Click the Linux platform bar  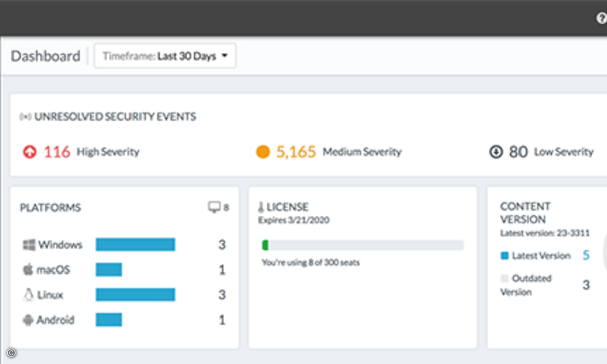point(135,295)
